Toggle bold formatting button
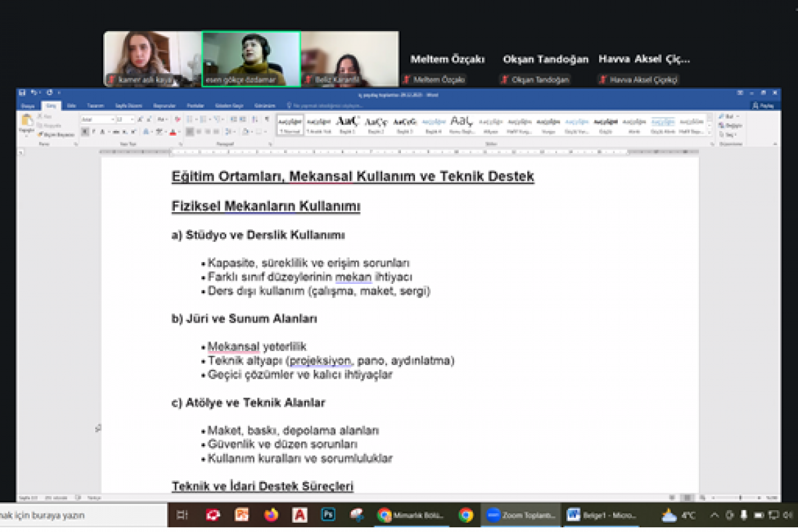Screen dimensions: 798x532 (x=84, y=132)
